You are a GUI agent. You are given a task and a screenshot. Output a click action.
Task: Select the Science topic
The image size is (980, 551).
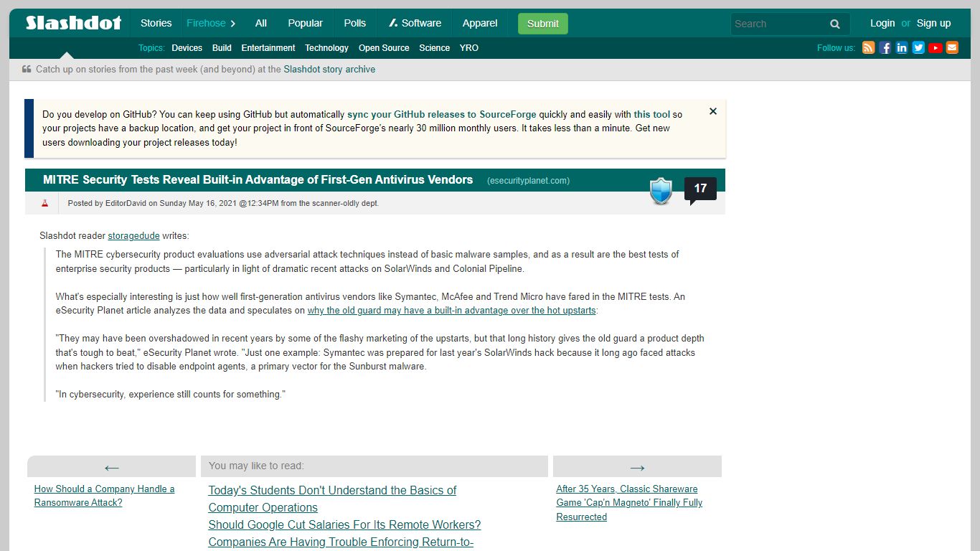[434, 48]
